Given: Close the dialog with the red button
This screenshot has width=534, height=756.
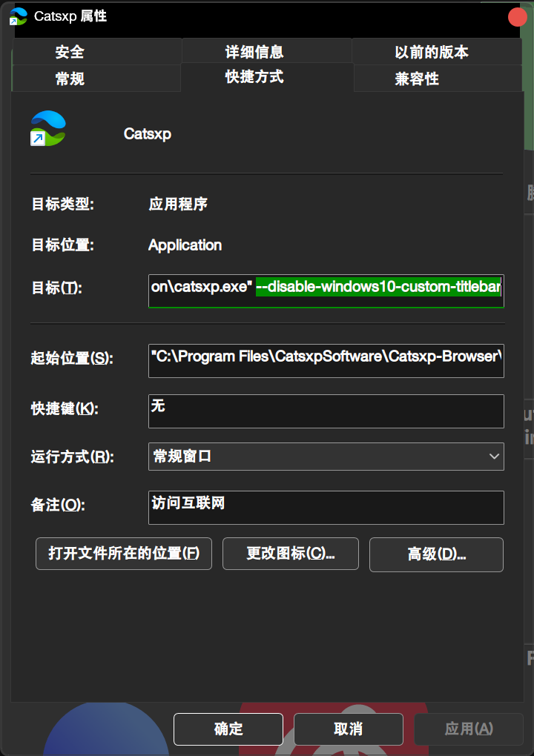Looking at the screenshot, I should tap(517, 17).
